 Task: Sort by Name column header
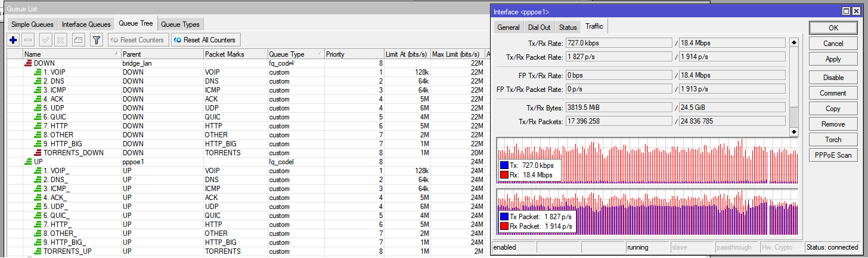(x=72, y=54)
